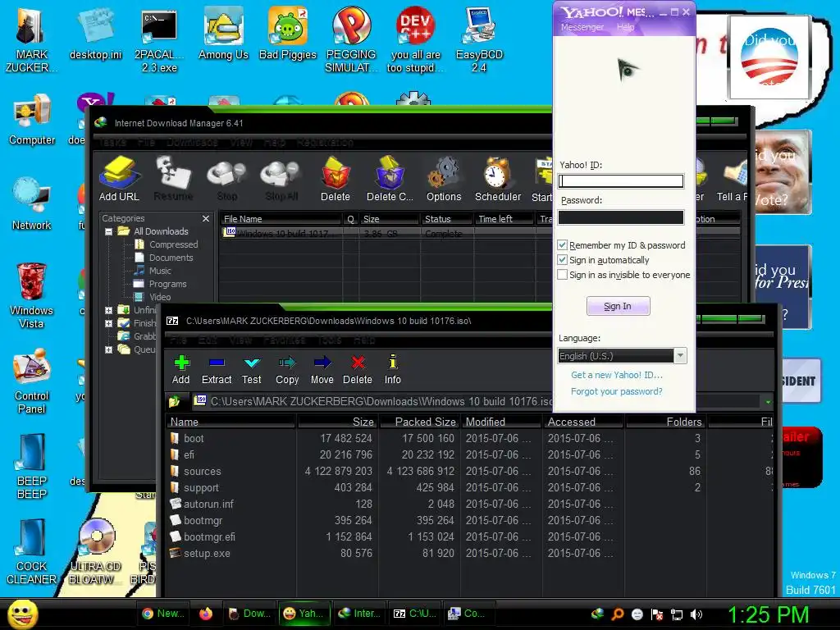This screenshot has height=630, width=840.
Task: Open the Messenger menu in Yahoo Messenger
Action: pyautogui.click(x=582, y=27)
